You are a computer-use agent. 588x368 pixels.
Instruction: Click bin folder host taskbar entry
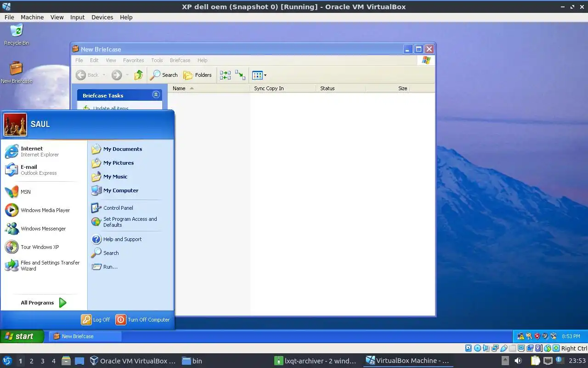[x=192, y=361]
